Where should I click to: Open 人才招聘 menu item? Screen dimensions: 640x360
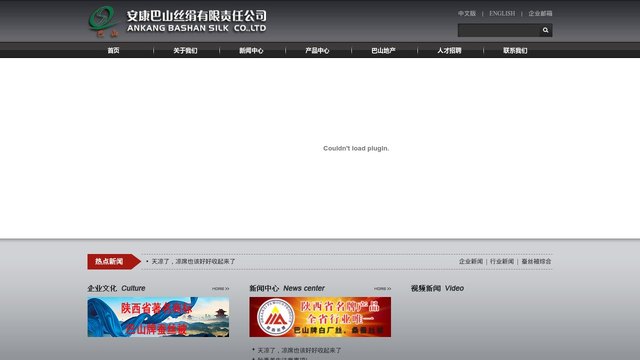(x=449, y=51)
